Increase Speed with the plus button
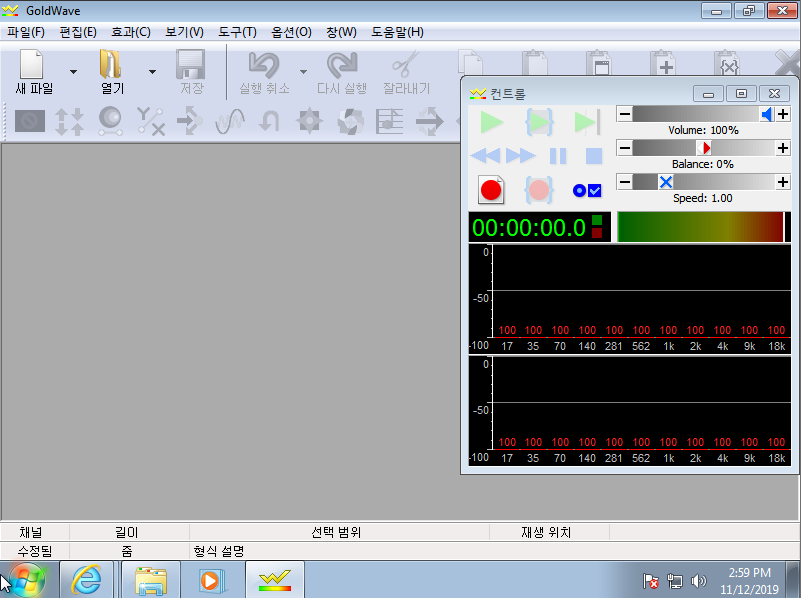 coord(783,182)
